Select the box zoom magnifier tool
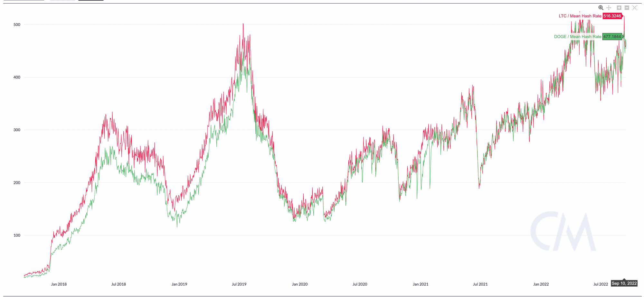 [601, 8]
